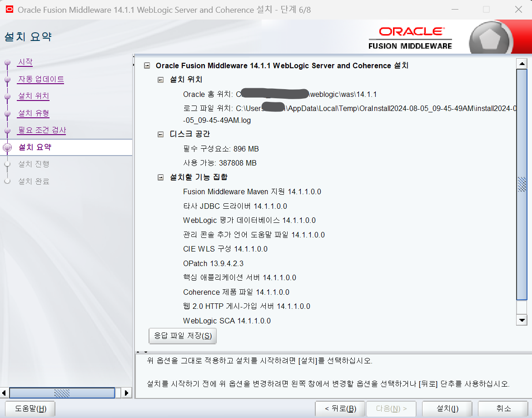The width and height of the screenshot is (532, 418).
Task: Collapse the 설치할 기능 집합 section
Action: (x=160, y=177)
